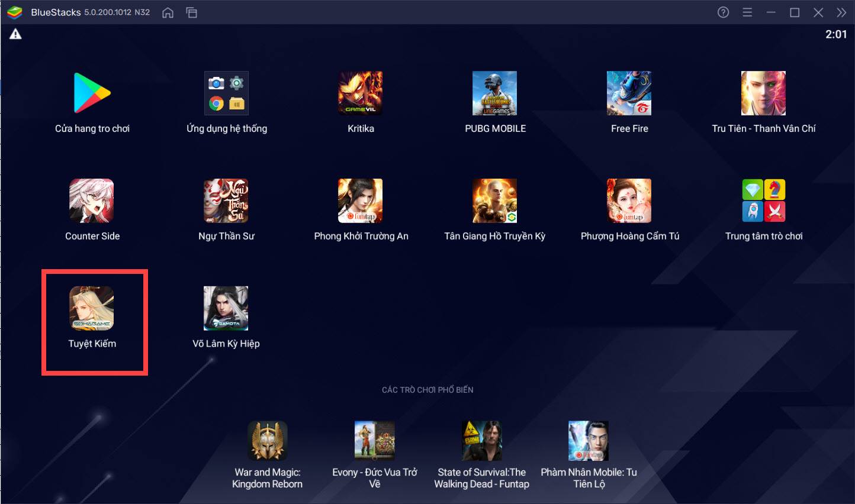Select Phàm Nhân Mobile suggested game
This screenshot has height=504, width=855.
(589, 441)
